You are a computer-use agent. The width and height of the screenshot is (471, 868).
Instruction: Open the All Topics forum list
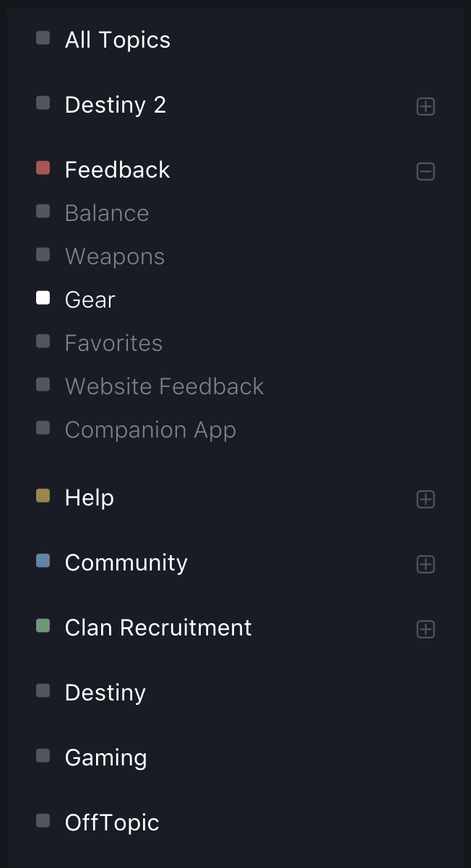tap(118, 40)
